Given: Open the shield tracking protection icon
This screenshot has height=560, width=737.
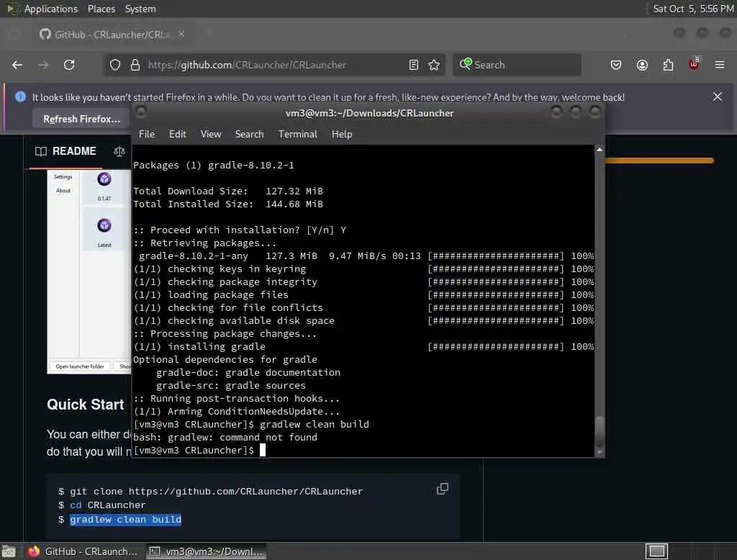Looking at the screenshot, I should click(115, 65).
